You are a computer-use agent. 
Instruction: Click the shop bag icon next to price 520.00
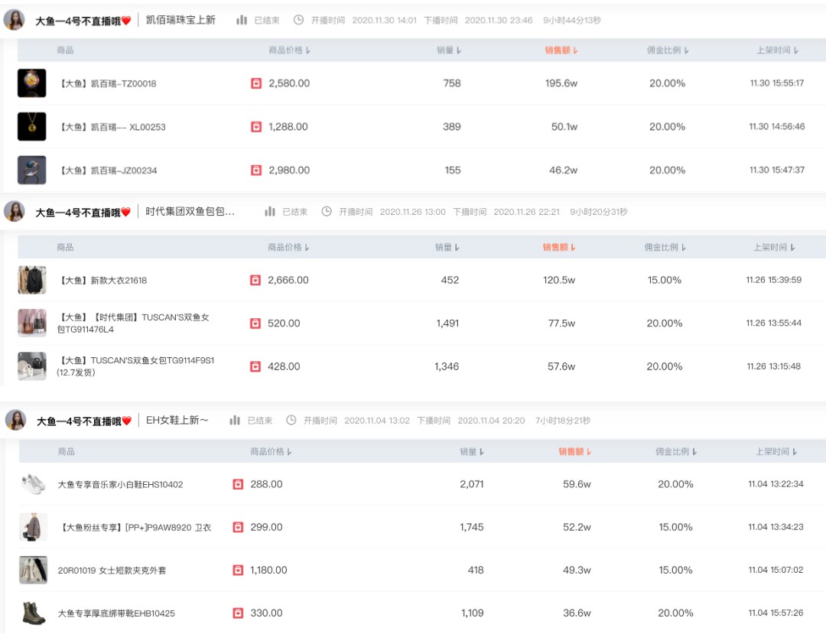tap(255, 323)
